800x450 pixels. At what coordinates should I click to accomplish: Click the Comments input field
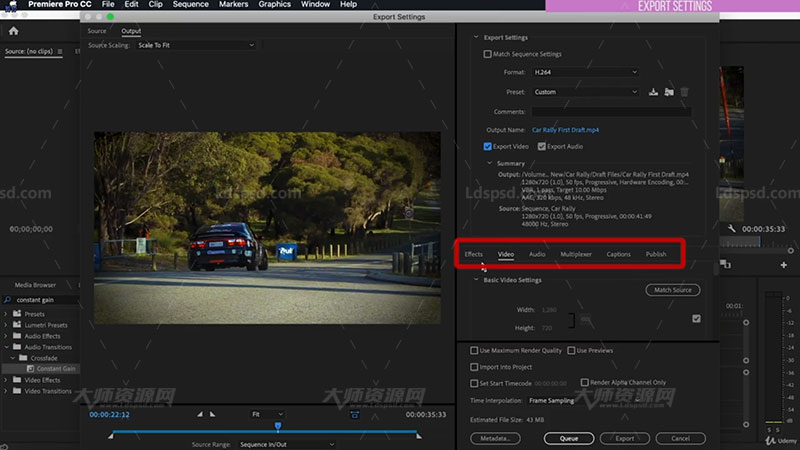click(x=611, y=111)
